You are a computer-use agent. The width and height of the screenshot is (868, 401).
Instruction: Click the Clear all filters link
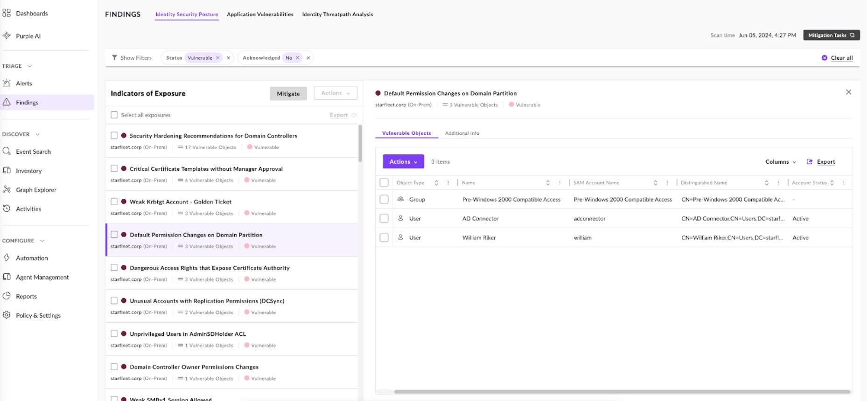tap(841, 58)
